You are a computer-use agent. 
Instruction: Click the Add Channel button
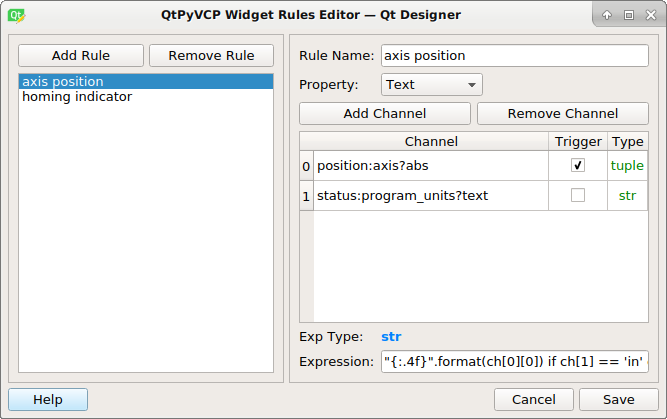[x=385, y=113]
